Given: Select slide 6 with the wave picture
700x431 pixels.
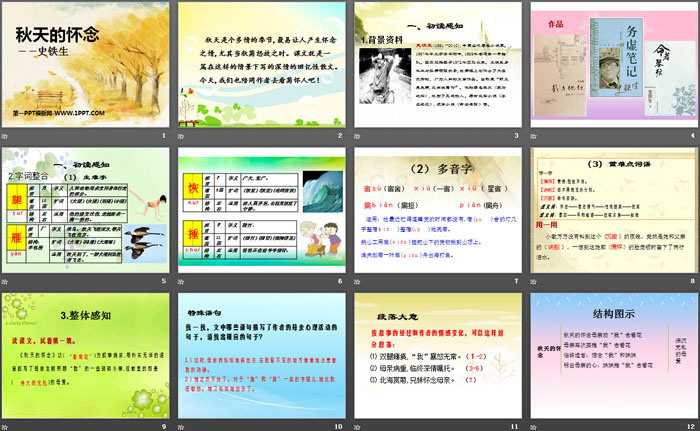Looking at the screenshot, I should (262, 210).
